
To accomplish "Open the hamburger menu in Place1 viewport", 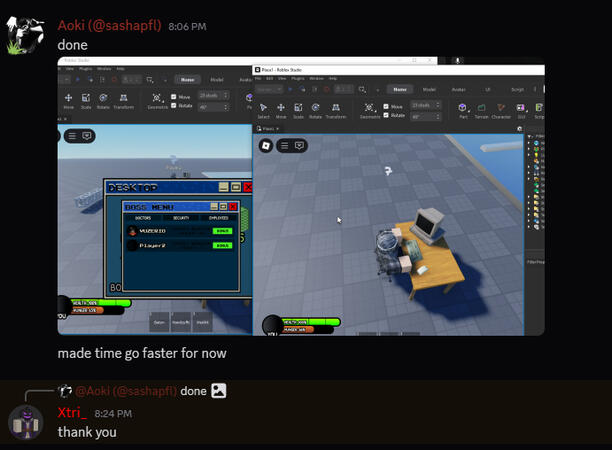I will click(285, 146).
